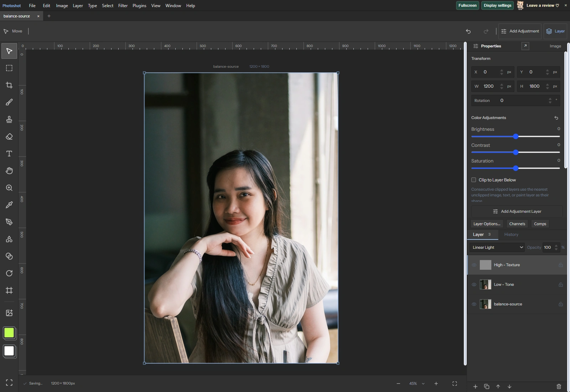Open the Filter menu
The image size is (570, 392).
click(x=123, y=6)
